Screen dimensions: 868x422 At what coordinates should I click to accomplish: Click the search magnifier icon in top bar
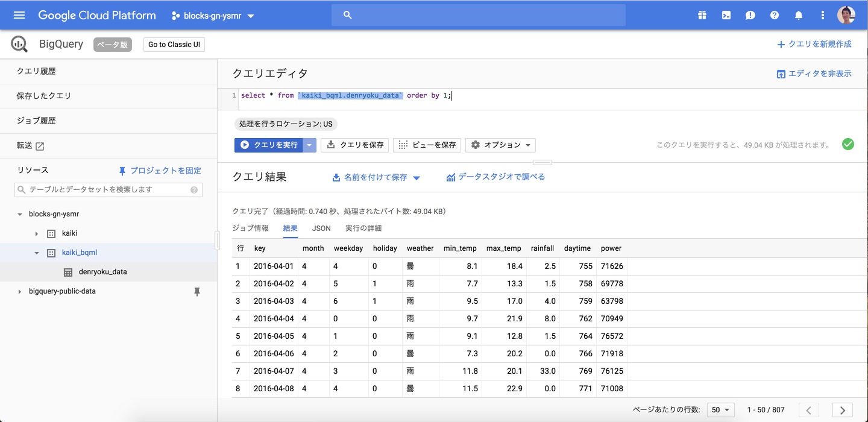click(347, 15)
